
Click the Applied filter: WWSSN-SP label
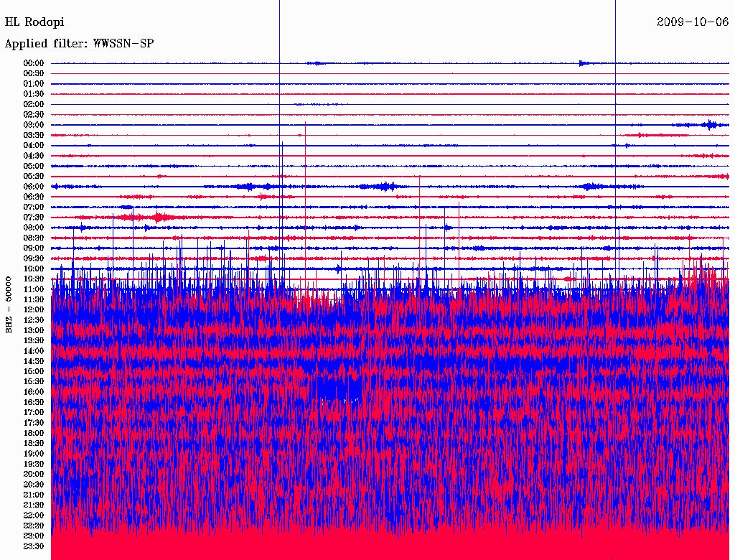pos(79,44)
